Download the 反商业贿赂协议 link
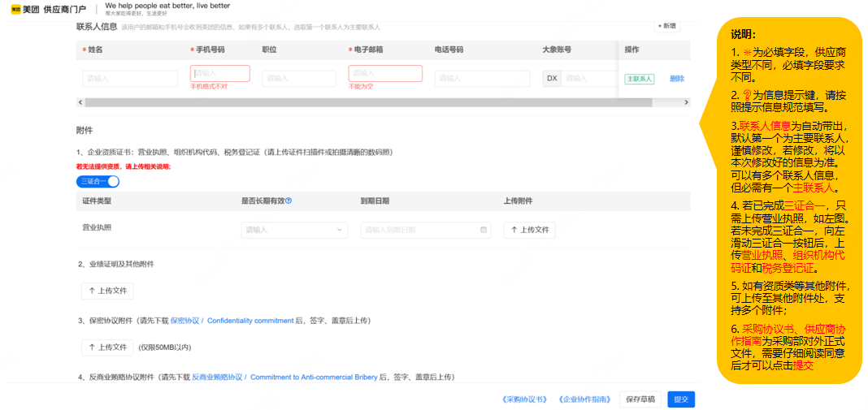This screenshot has width=868, height=410. [285, 378]
